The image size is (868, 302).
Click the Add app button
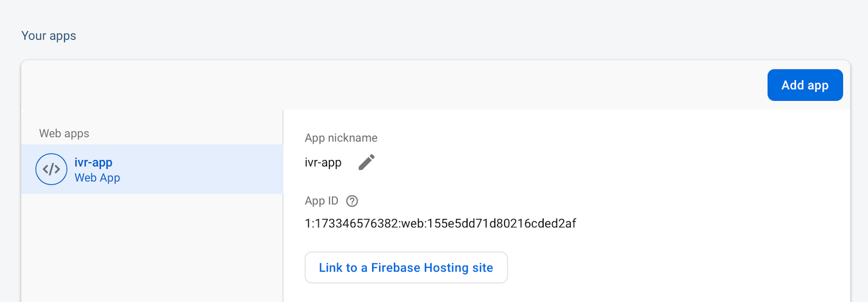[805, 85]
